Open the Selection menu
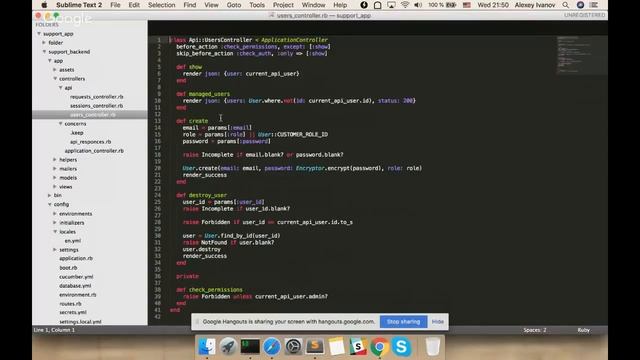The image size is (640, 360). (x=162, y=5)
